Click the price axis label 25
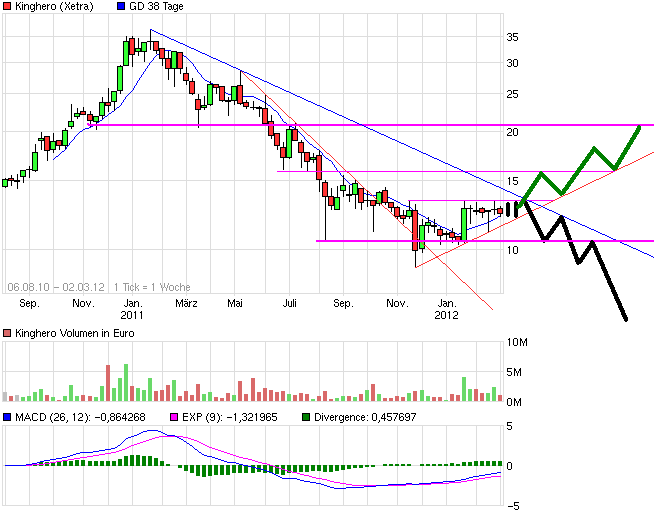 (x=512, y=94)
